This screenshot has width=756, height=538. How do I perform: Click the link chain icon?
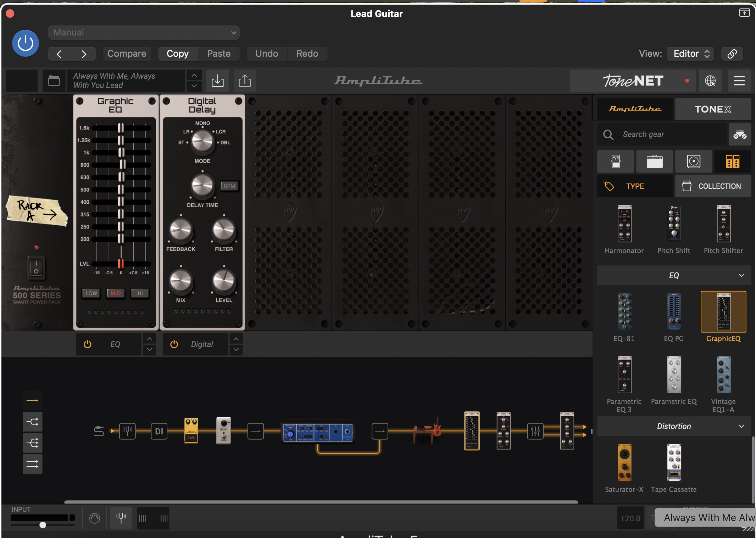point(732,54)
